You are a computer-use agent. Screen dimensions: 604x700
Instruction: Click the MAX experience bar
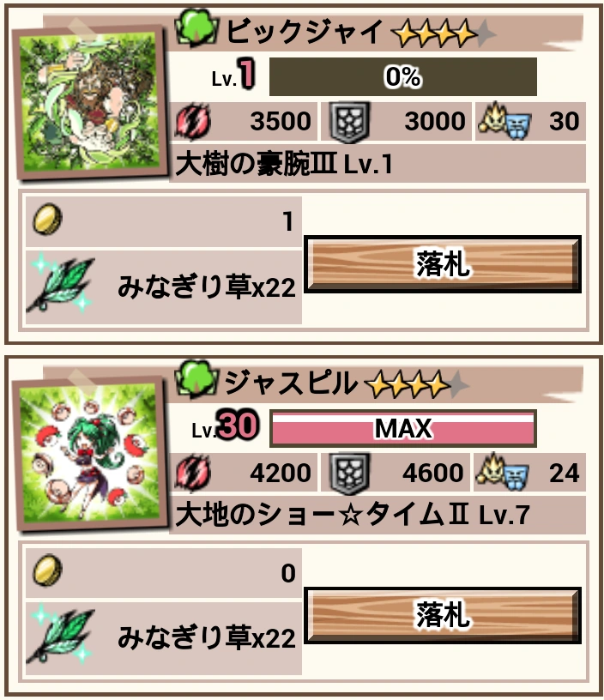tap(402, 428)
